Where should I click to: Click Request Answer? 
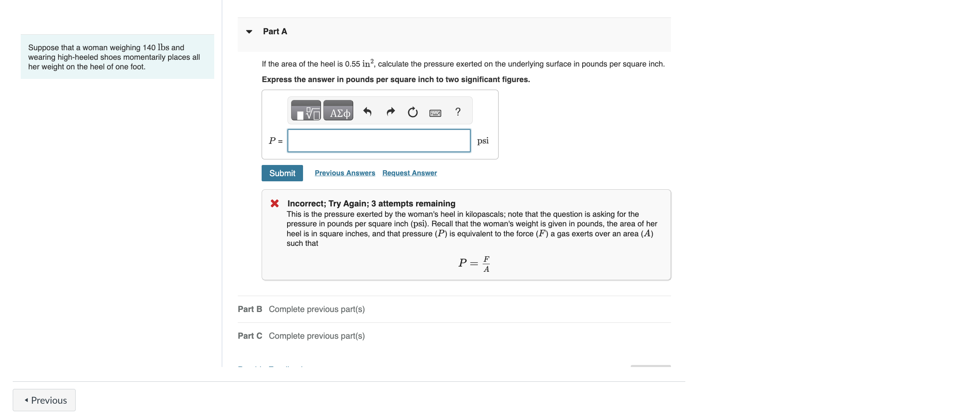409,173
